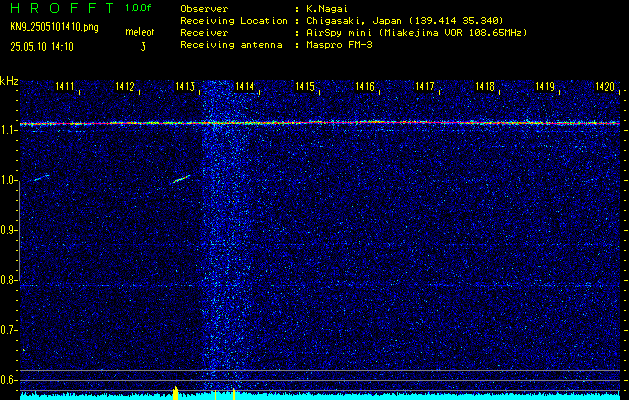Click the Receiving Location label

(234, 21)
